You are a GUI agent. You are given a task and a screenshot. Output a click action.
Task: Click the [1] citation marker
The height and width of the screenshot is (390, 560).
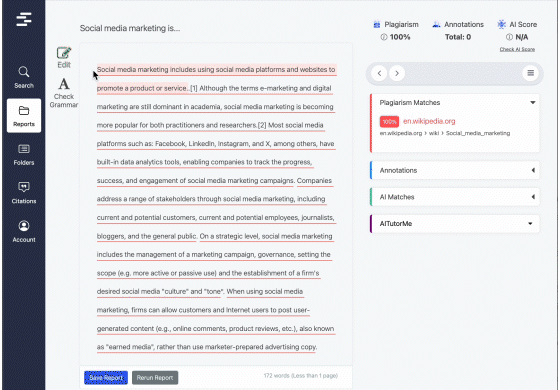pyautogui.click(x=194, y=88)
